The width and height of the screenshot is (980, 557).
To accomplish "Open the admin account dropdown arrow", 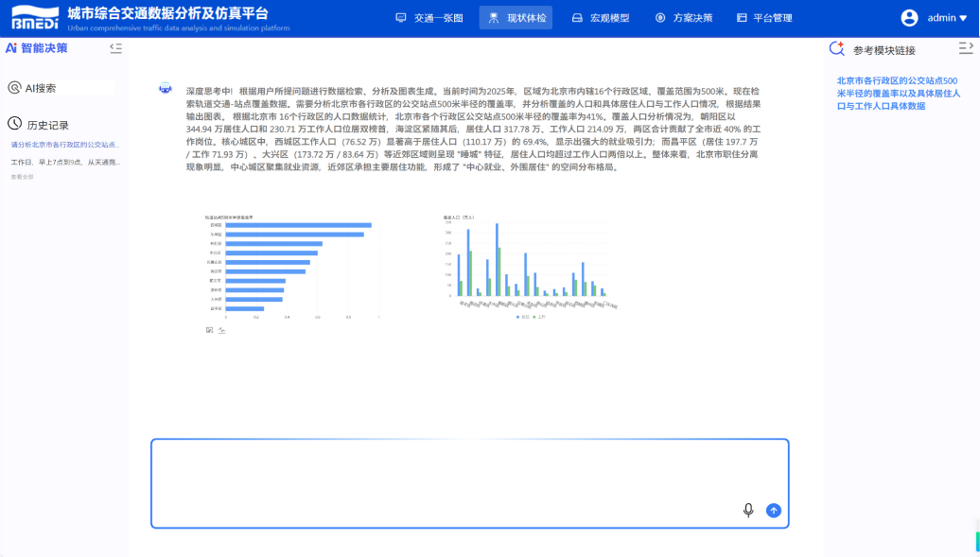I will pos(963,18).
